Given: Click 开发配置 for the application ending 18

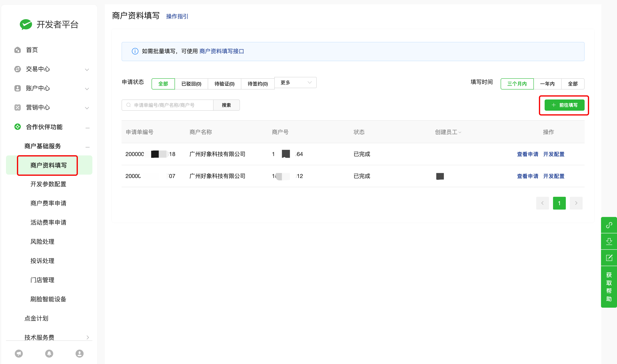Looking at the screenshot, I should (x=554, y=154).
